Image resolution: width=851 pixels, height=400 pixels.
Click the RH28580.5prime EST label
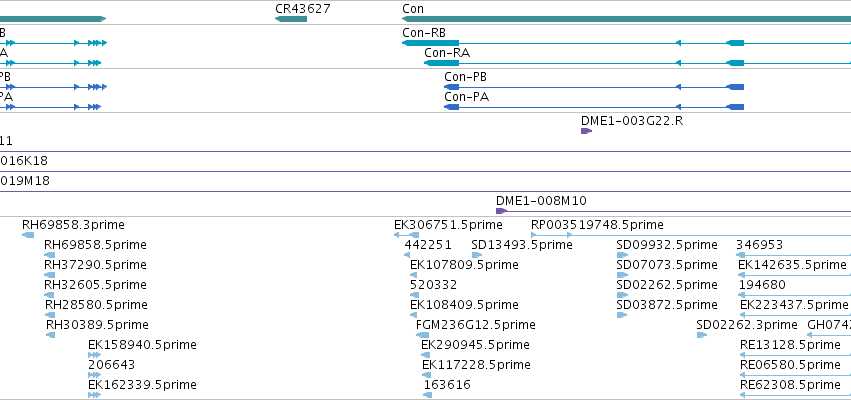click(97, 304)
